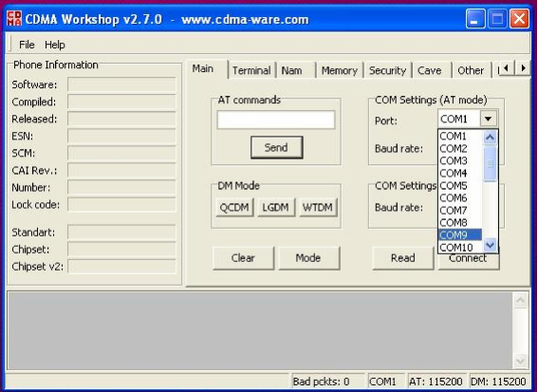Image resolution: width=538 pixels, height=392 pixels.
Task: Click the 'AT: 115200' status entry
Action: (436, 382)
